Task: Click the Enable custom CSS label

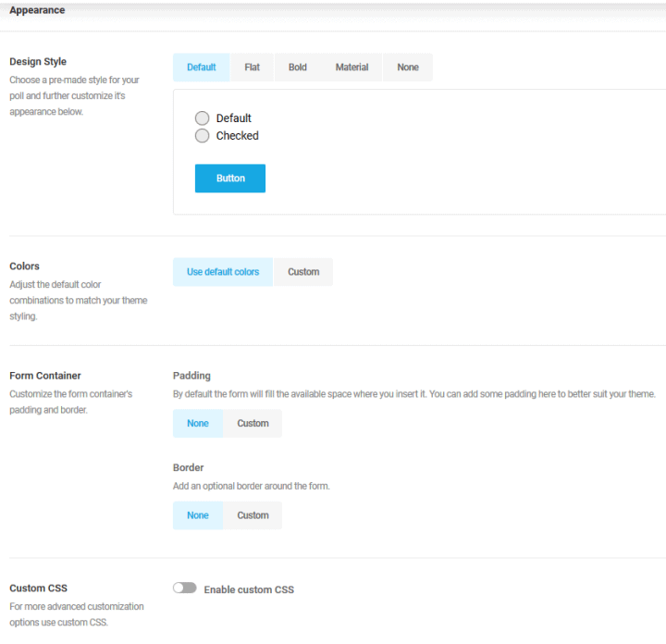Action: tap(249, 589)
